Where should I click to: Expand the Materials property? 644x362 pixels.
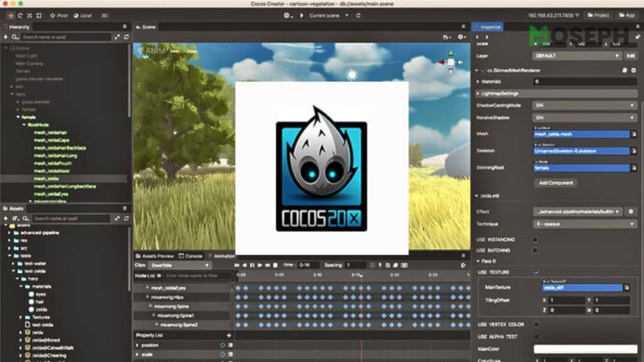[478, 82]
